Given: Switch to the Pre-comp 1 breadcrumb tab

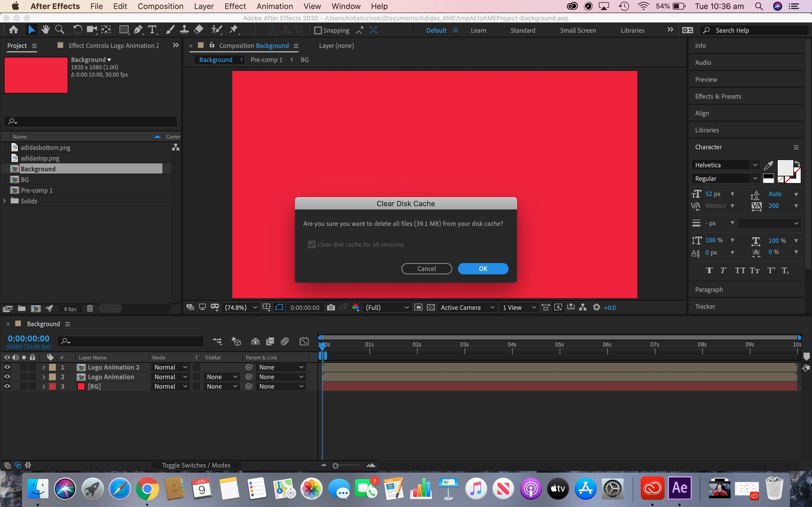Looking at the screenshot, I should pos(266,59).
